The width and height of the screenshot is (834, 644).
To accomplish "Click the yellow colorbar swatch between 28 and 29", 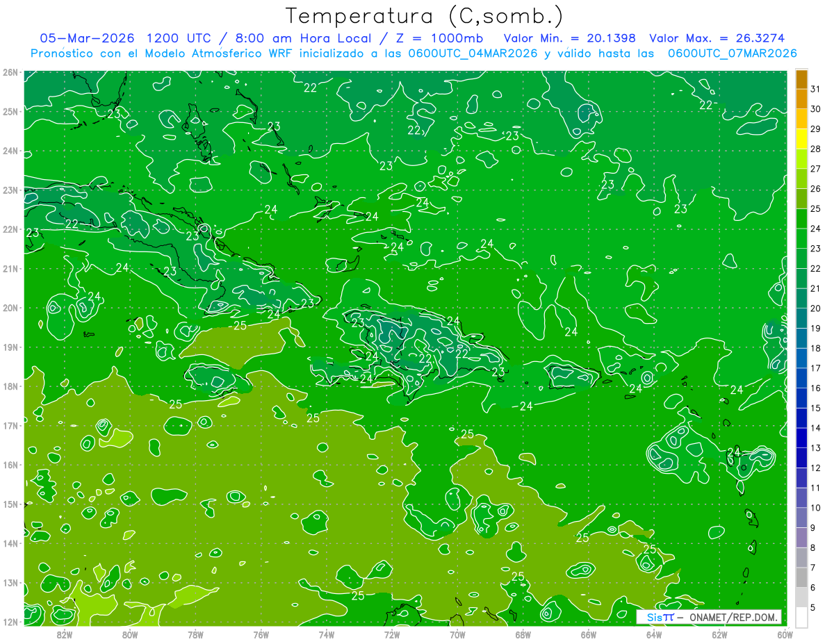I will pos(801,138).
